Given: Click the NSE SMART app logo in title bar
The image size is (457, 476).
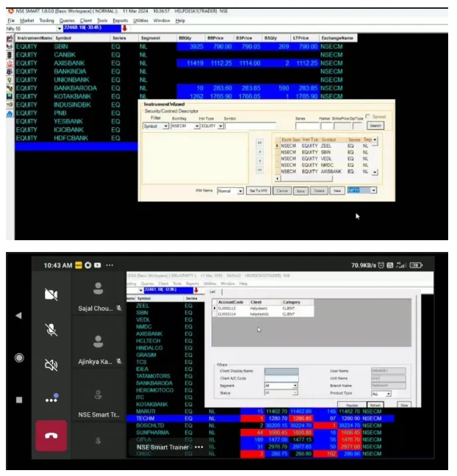Looking at the screenshot, I should pyautogui.click(x=11, y=11).
